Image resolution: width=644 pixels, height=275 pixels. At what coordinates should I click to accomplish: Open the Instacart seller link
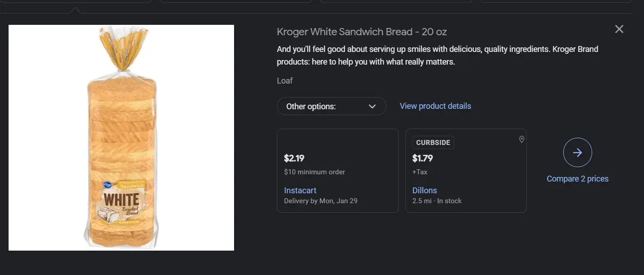pos(300,190)
